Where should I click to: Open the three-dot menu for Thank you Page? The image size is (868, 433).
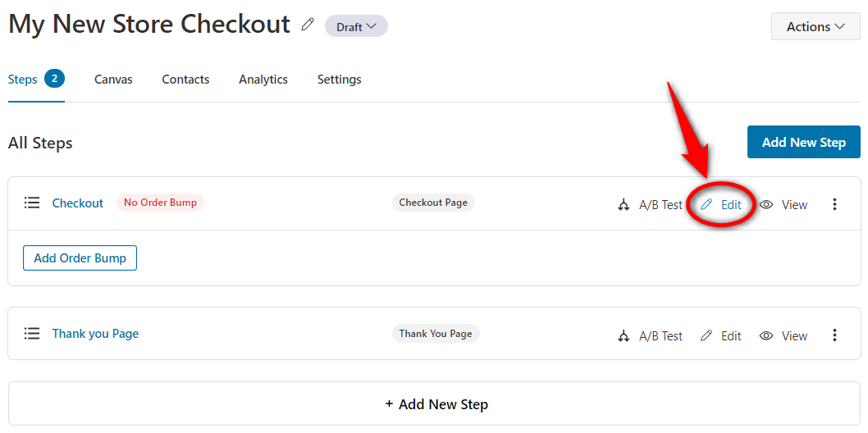pos(835,335)
